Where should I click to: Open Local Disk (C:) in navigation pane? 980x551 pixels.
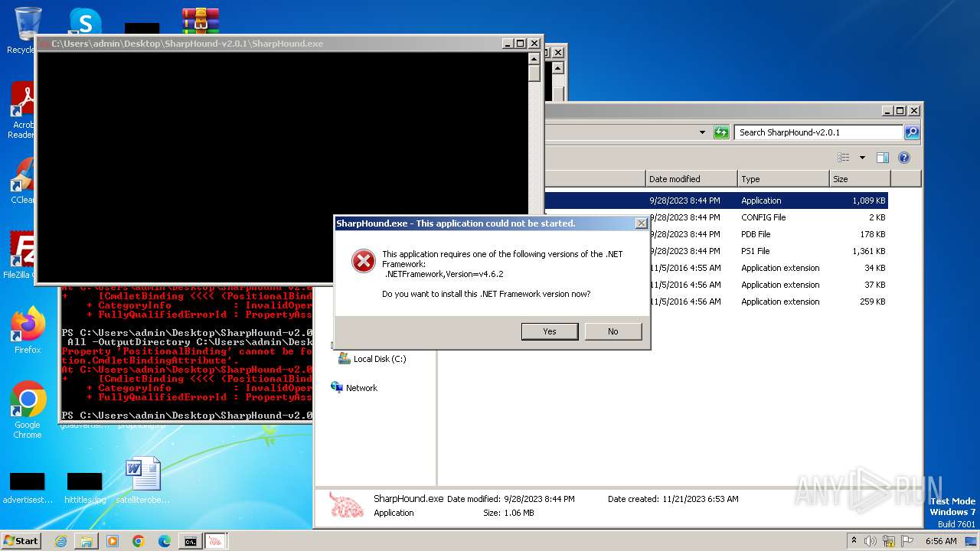[372, 359]
